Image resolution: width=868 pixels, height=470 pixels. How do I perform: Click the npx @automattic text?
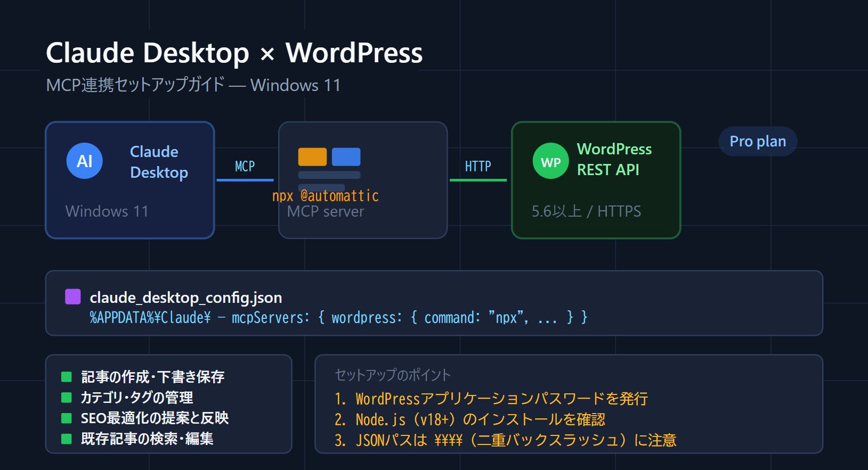tap(325, 196)
